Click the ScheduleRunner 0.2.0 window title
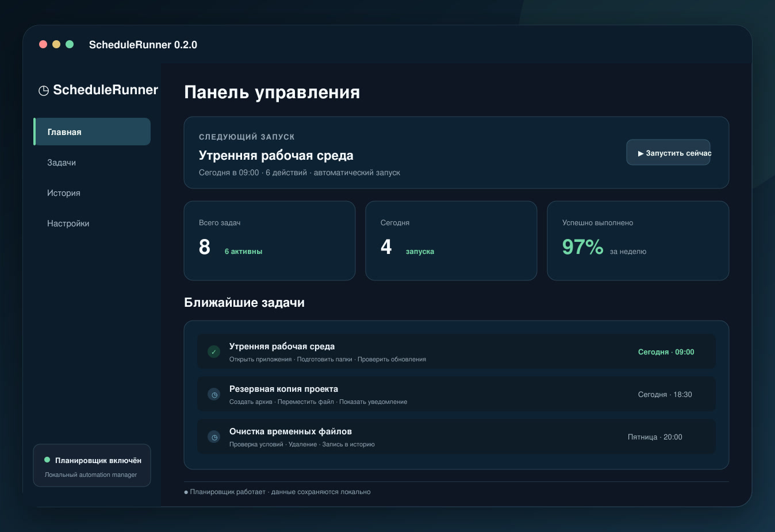 click(x=143, y=45)
